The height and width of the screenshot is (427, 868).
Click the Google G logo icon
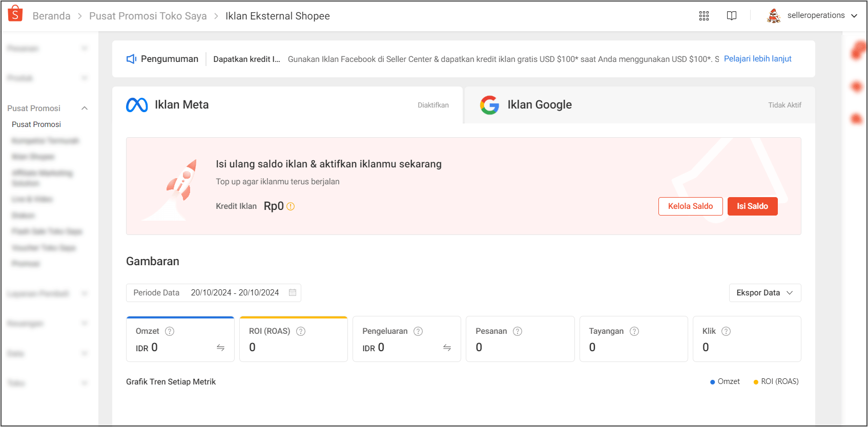489,105
